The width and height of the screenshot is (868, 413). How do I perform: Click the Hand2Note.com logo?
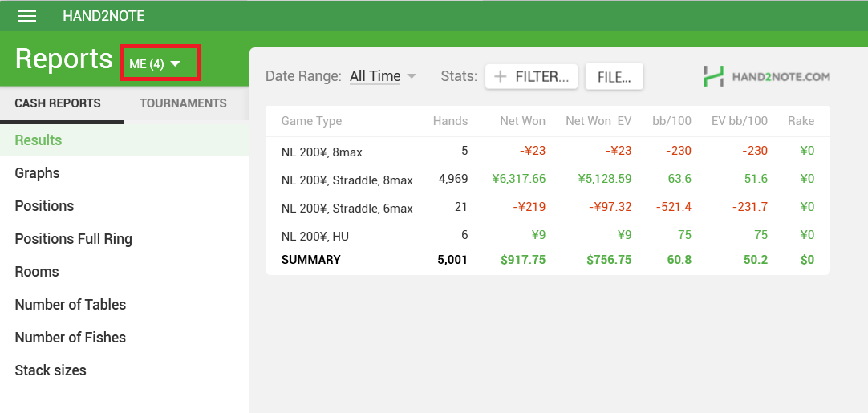[766, 76]
